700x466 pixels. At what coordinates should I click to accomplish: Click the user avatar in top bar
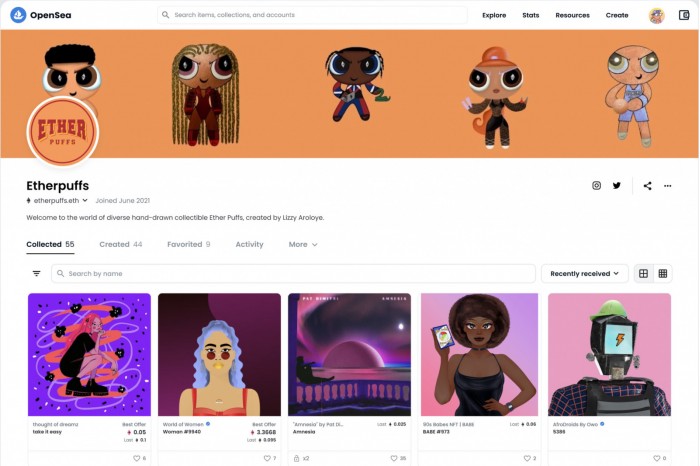656,15
